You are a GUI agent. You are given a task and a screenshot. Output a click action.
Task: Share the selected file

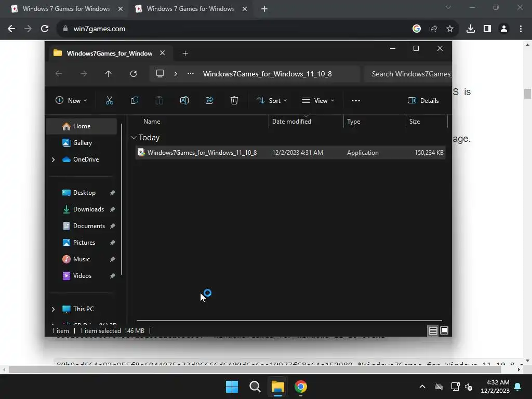point(209,100)
